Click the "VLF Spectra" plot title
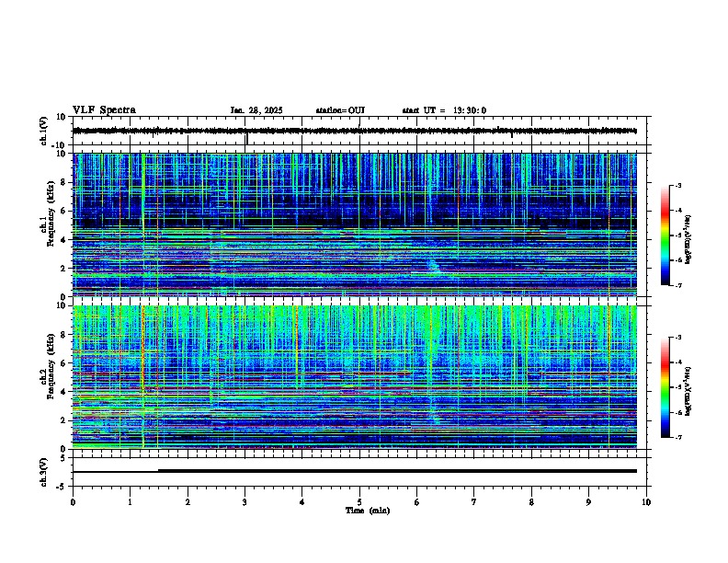The height and width of the screenshot is (563, 728). tap(104, 110)
